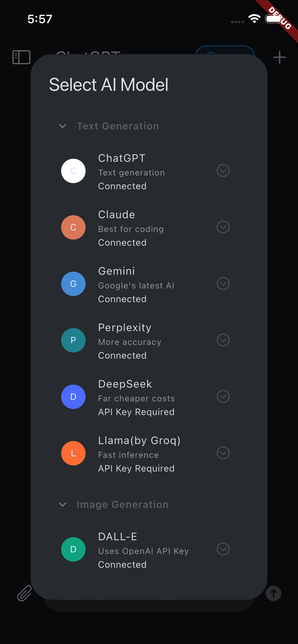This screenshot has width=298, height=644.
Task: Tap the Perplexity model icon
Action: tap(73, 340)
